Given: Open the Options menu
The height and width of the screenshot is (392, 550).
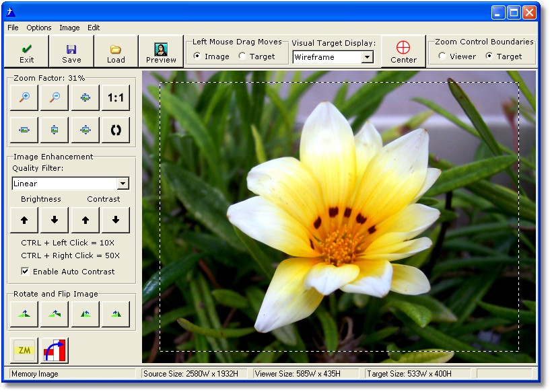Looking at the screenshot, I should (39, 28).
